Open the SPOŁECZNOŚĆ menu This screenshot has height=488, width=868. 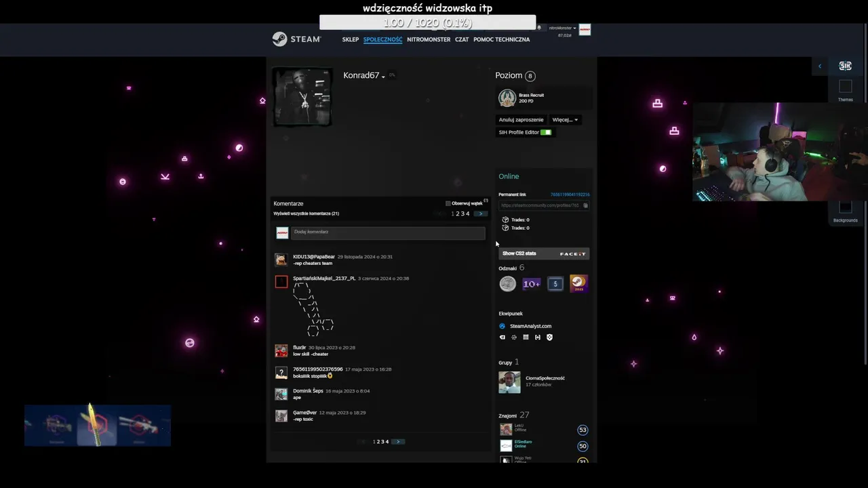(x=382, y=39)
